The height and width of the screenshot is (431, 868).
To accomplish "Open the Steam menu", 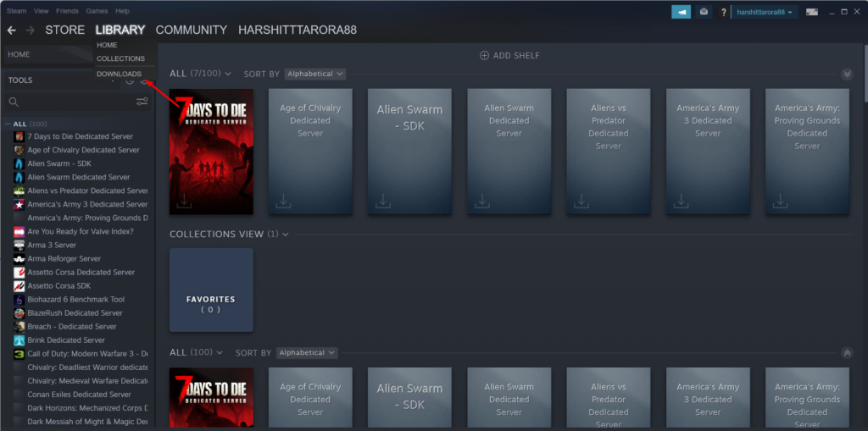I will click(x=17, y=11).
